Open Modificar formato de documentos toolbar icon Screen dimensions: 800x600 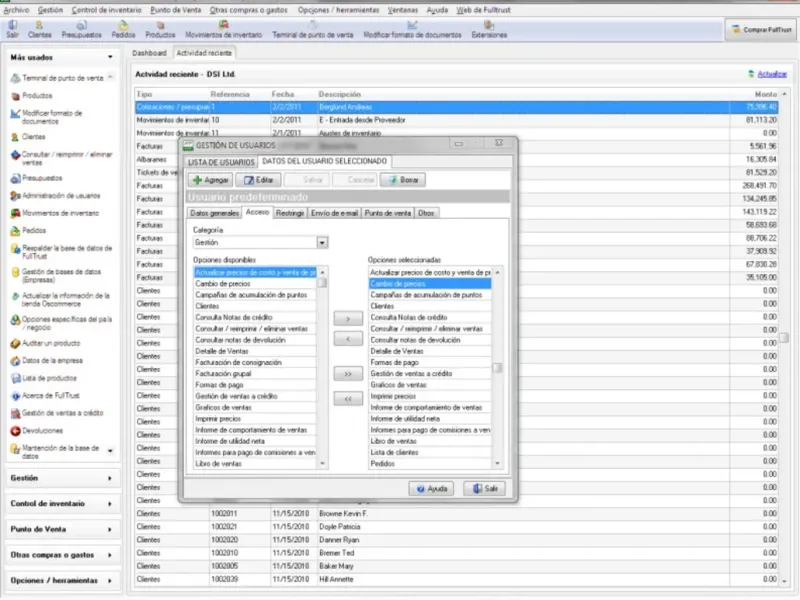[x=412, y=30]
